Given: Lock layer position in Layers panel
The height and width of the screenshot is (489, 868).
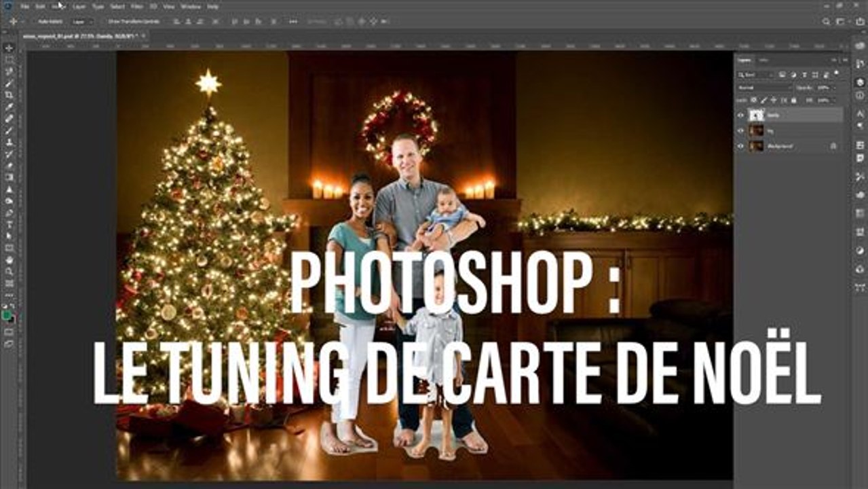Looking at the screenshot, I should click(774, 101).
